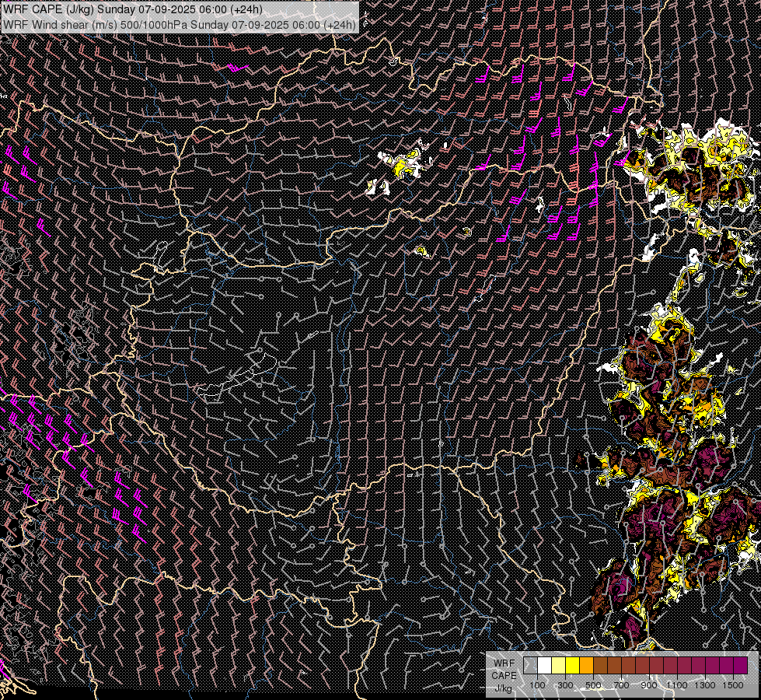Select the magenta 1500 CAPE legend swatch
Viewport: 761px width, 700px height.
[x=740, y=665]
